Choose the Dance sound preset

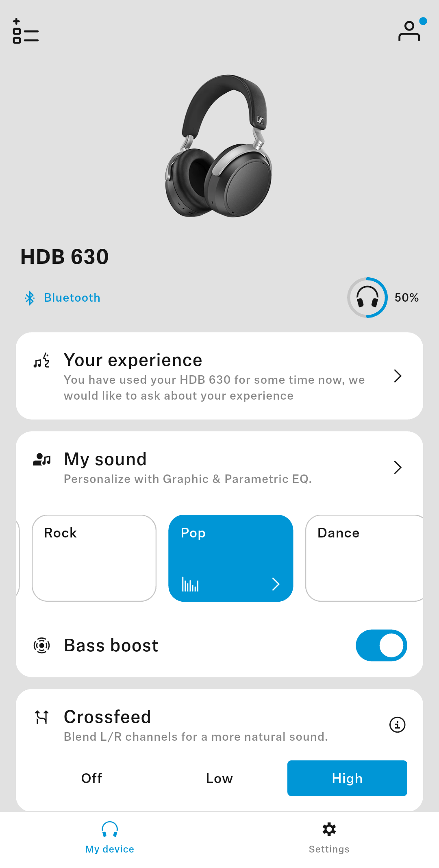(364, 558)
